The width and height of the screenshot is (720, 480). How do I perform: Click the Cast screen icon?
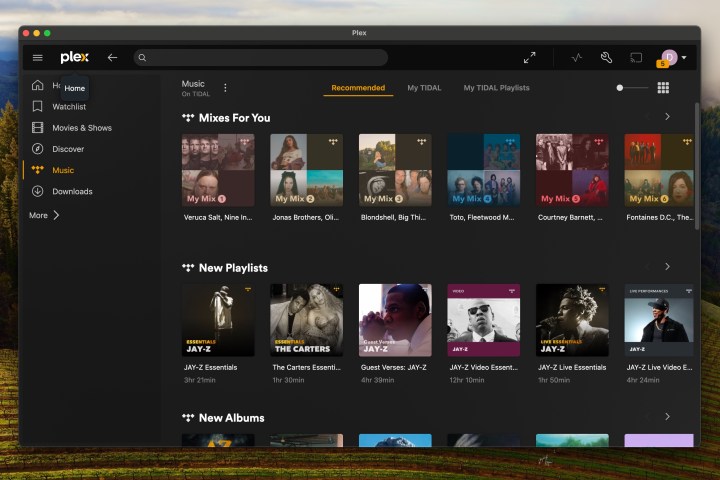(x=636, y=57)
